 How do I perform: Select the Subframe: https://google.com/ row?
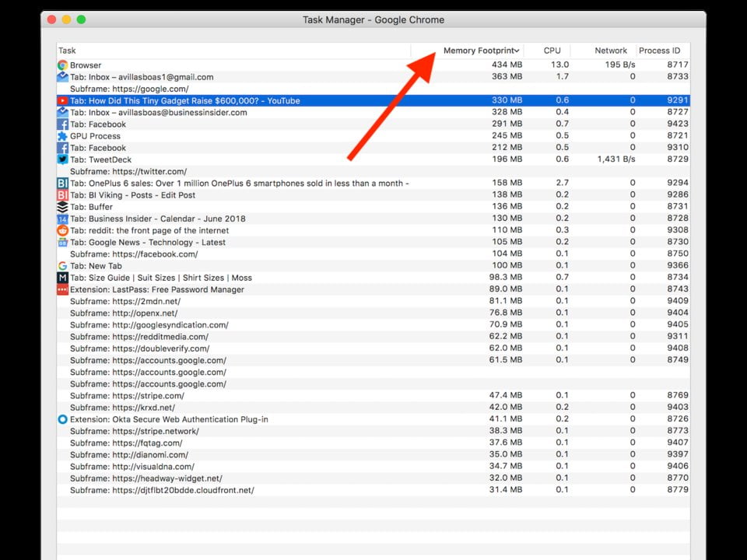[x=373, y=89]
